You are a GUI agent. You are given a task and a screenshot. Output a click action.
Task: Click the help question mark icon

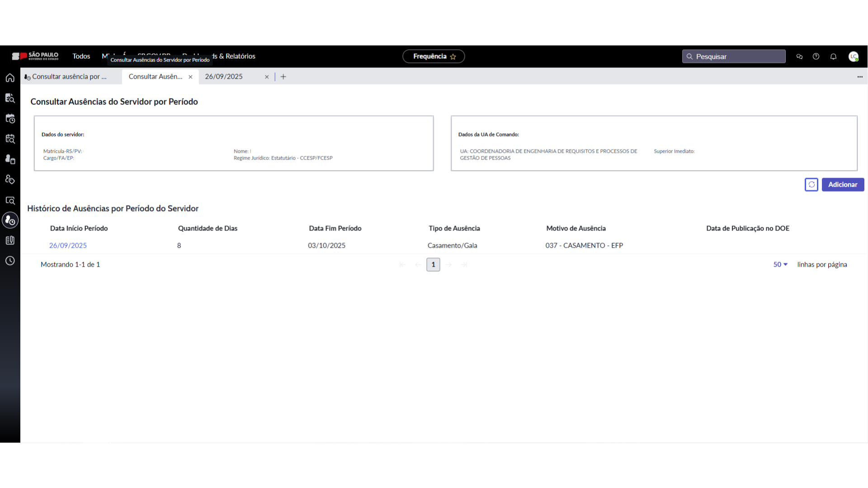pos(816,56)
